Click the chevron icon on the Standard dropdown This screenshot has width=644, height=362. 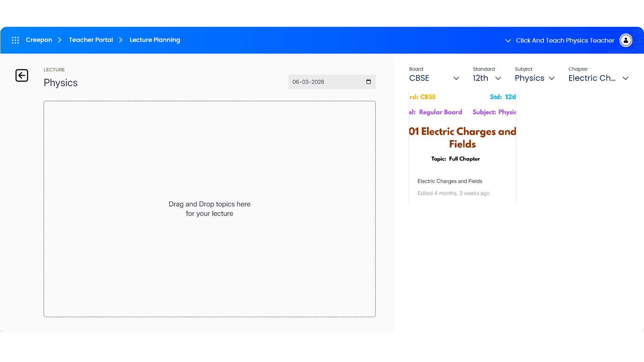tap(498, 78)
